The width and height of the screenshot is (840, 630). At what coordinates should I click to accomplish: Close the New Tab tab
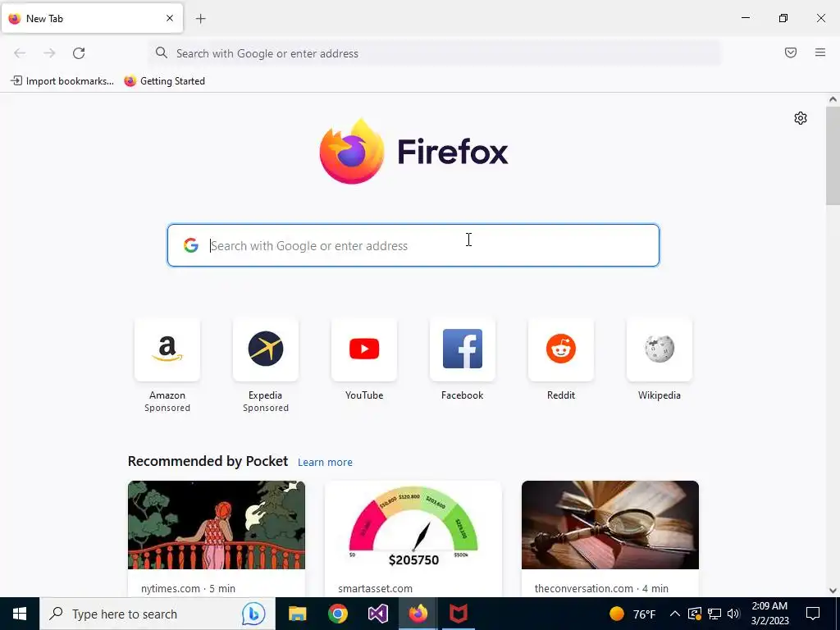[x=170, y=18]
